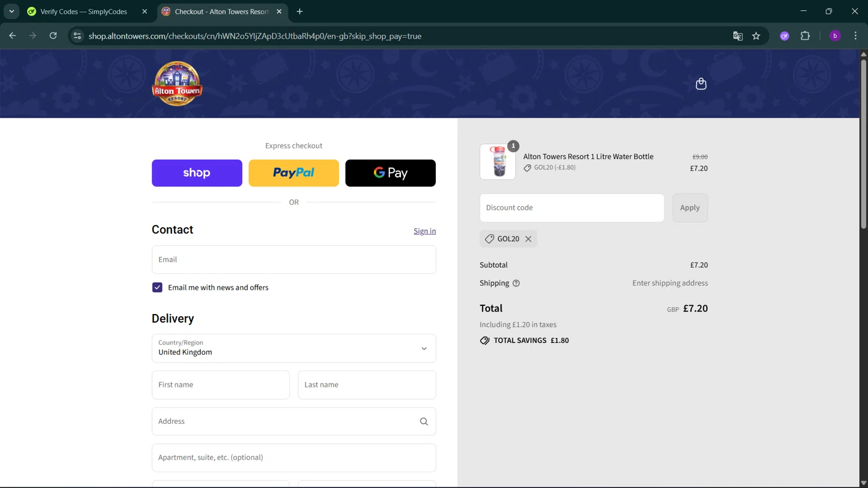Click the Enter shipping address text
This screenshot has height=488, width=868.
pos(670,283)
